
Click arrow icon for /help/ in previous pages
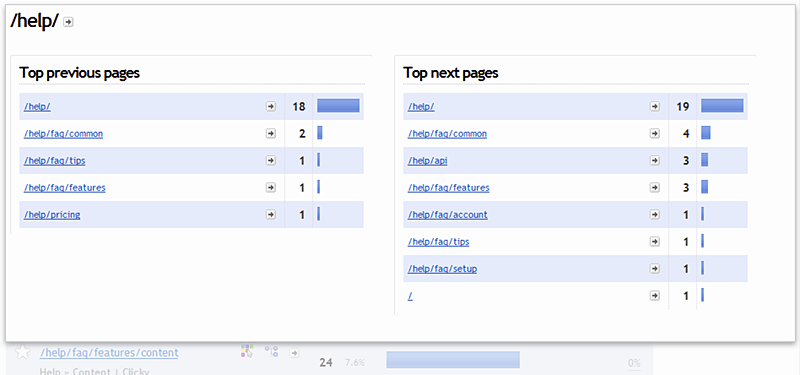point(271,107)
